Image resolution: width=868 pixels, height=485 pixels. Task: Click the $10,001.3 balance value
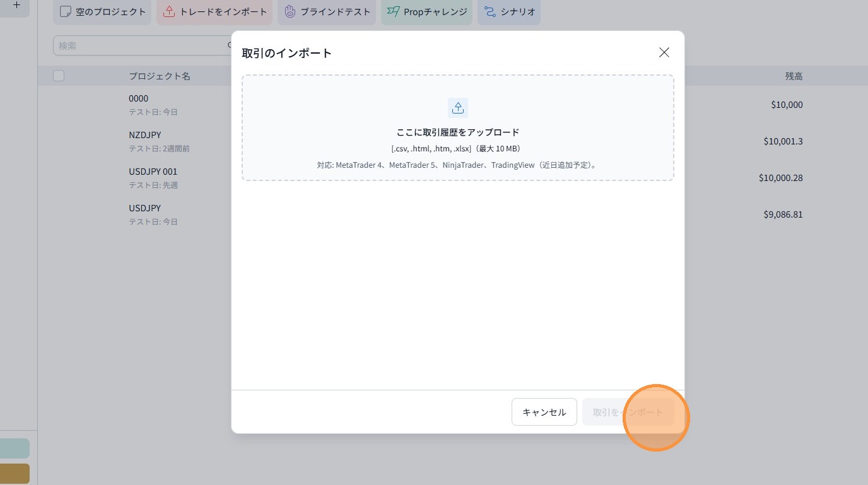tap(783, 141)
